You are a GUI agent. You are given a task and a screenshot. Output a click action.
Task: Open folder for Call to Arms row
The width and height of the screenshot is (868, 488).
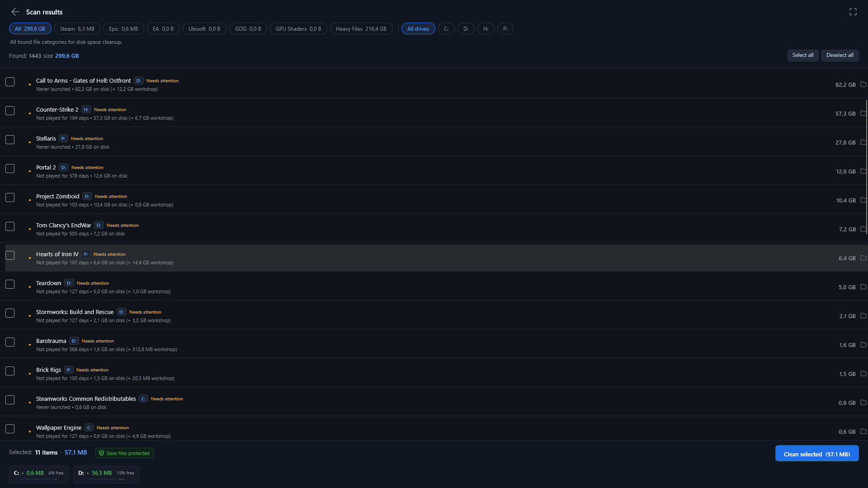click(863, 84)
